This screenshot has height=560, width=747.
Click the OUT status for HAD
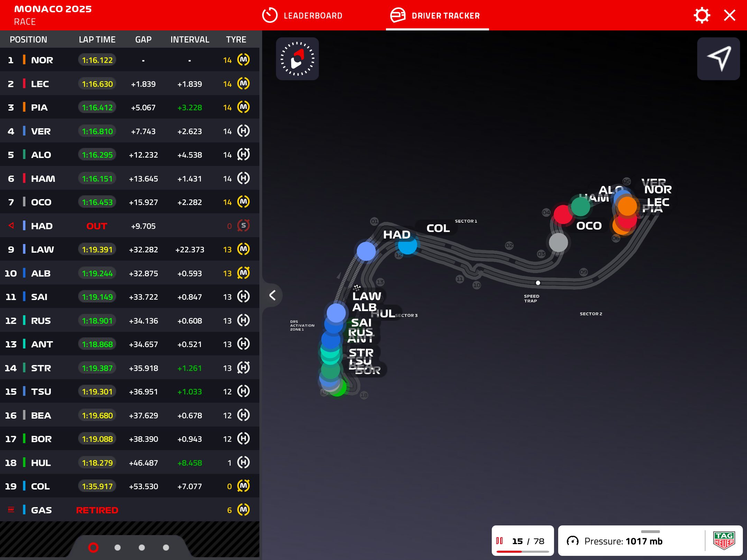[96, 226]
